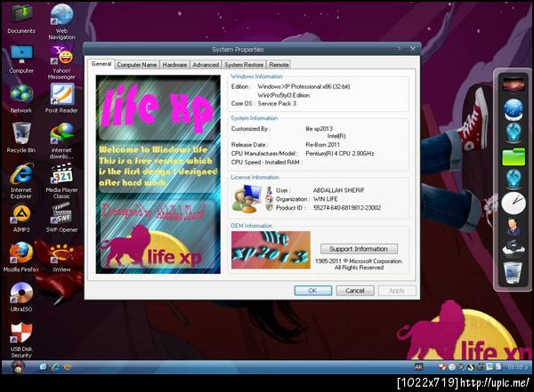
Task: Open Media Player Classic shortcut
Action: coord(61,181)
